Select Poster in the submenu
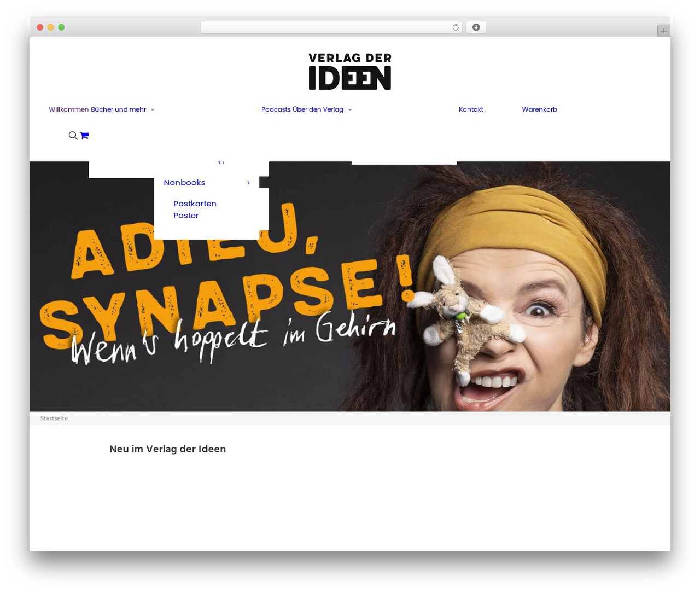The width and height of the screenshot is (700, 593). (186, 216)
